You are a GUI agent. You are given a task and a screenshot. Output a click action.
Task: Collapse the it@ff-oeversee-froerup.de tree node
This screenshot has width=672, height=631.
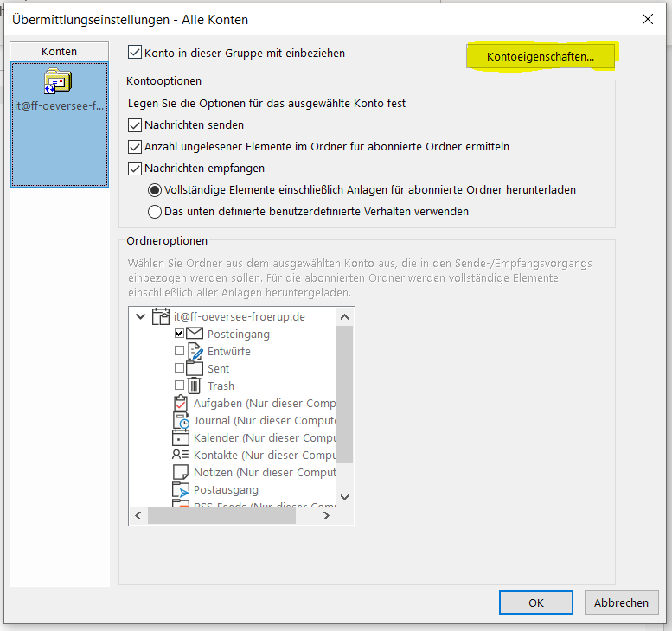click(141, 317)
